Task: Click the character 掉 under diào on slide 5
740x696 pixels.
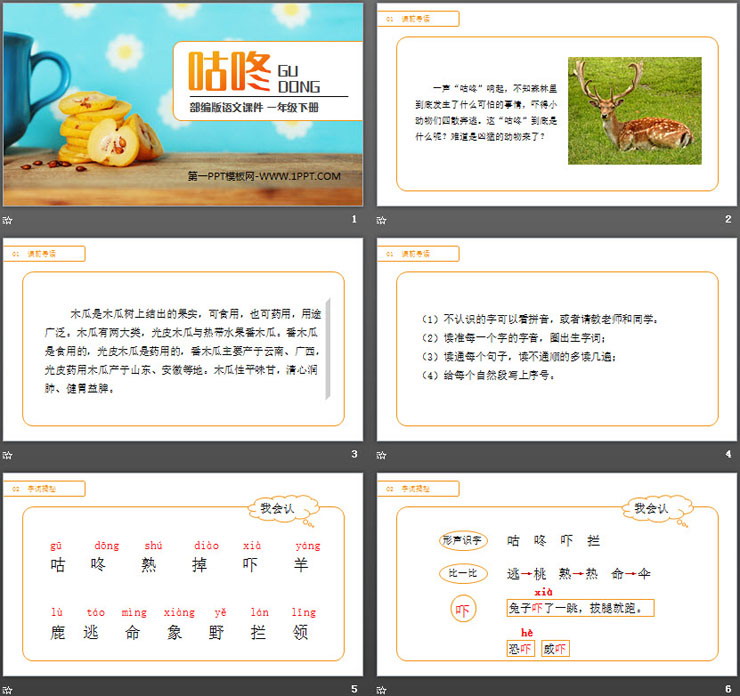Action: (199, 564)
